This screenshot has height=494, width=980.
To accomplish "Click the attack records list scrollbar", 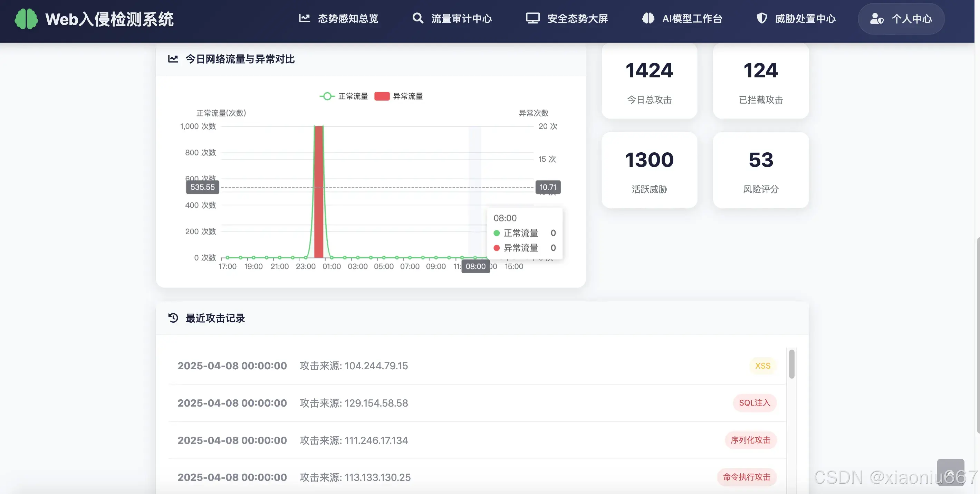I will pyautogui.click(x=792, y=364).
